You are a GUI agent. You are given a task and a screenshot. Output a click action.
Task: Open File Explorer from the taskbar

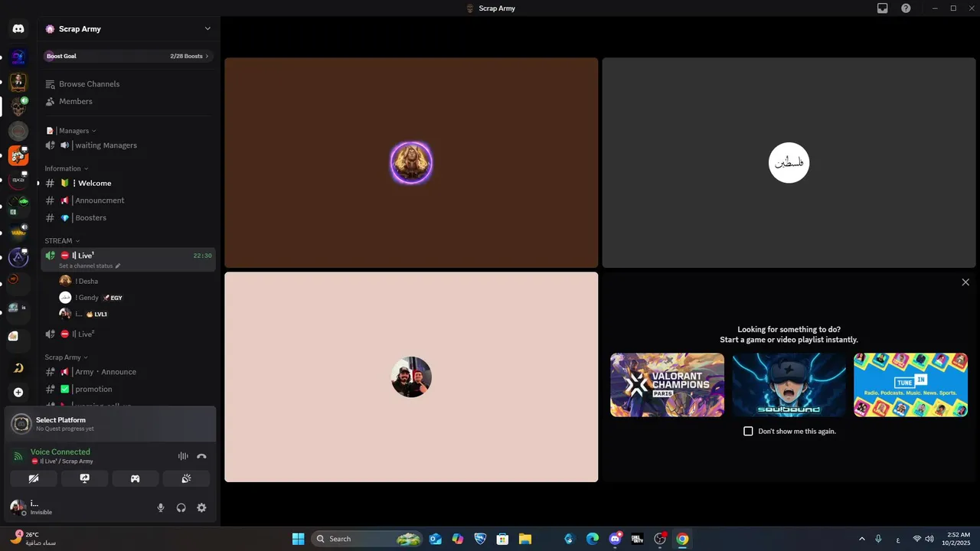pos(525,539)
